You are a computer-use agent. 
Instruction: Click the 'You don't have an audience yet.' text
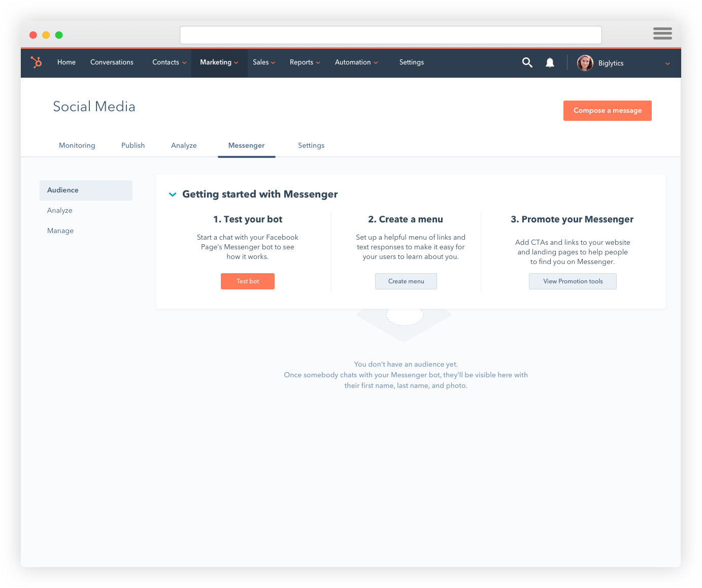tap(406, 364)
